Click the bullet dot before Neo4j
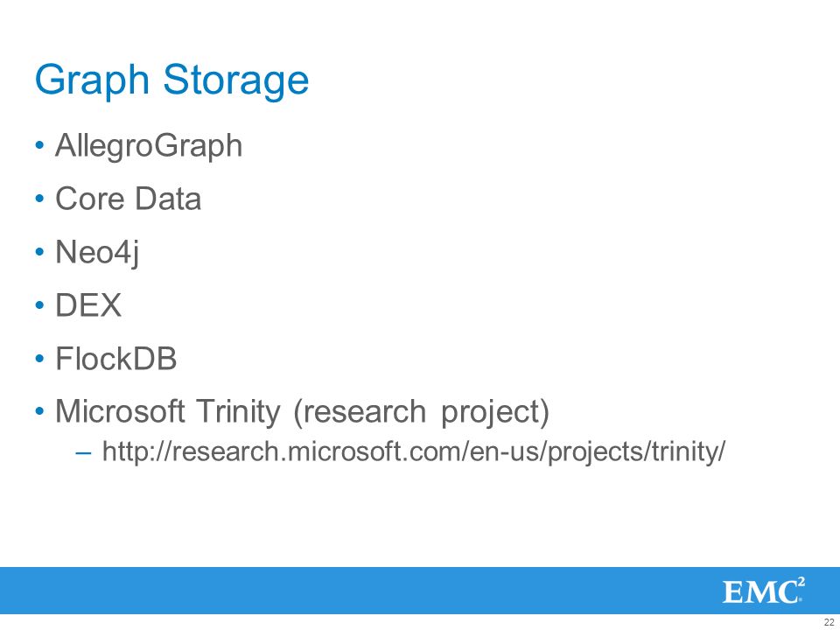Screen dimensions: 840x630 [x=39, y=252]
